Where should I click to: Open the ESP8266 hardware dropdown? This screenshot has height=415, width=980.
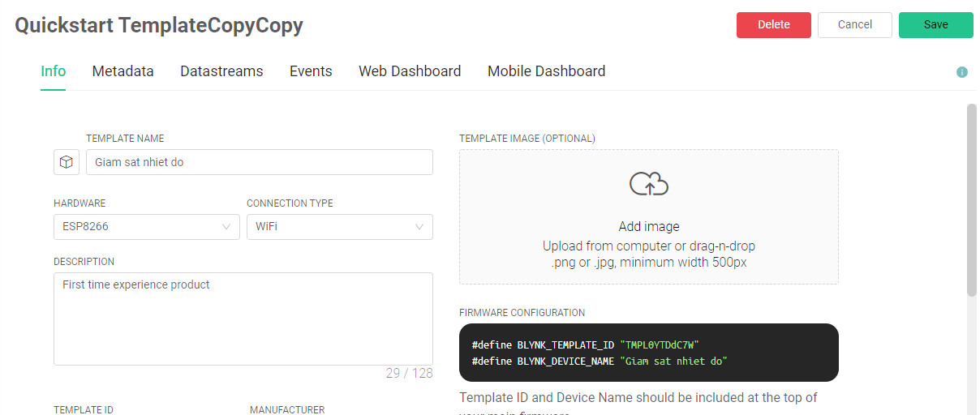point(147,227)
